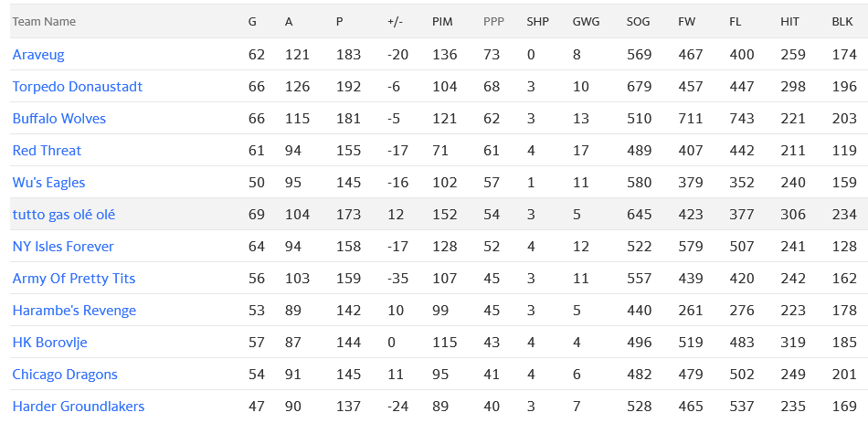Click the NY Isles Forever link
The width and height of the screenshot is (868, 423).
[x=63, y=247]
